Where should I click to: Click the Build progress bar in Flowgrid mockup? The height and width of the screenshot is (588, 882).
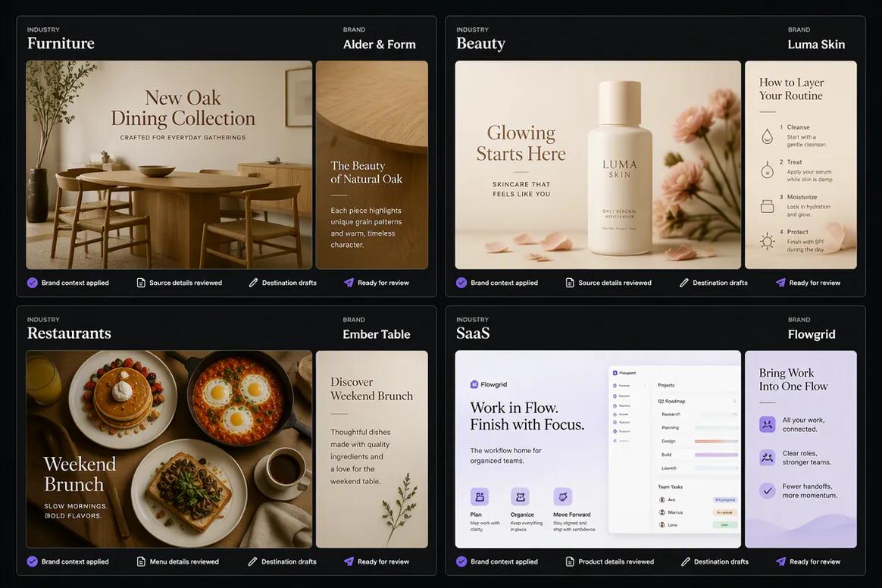(716, 455)
